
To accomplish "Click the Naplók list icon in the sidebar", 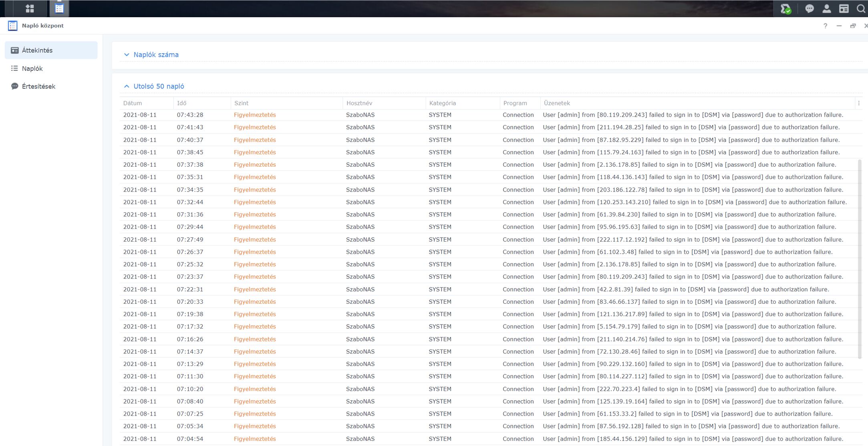I will click(x=14, y=68).
